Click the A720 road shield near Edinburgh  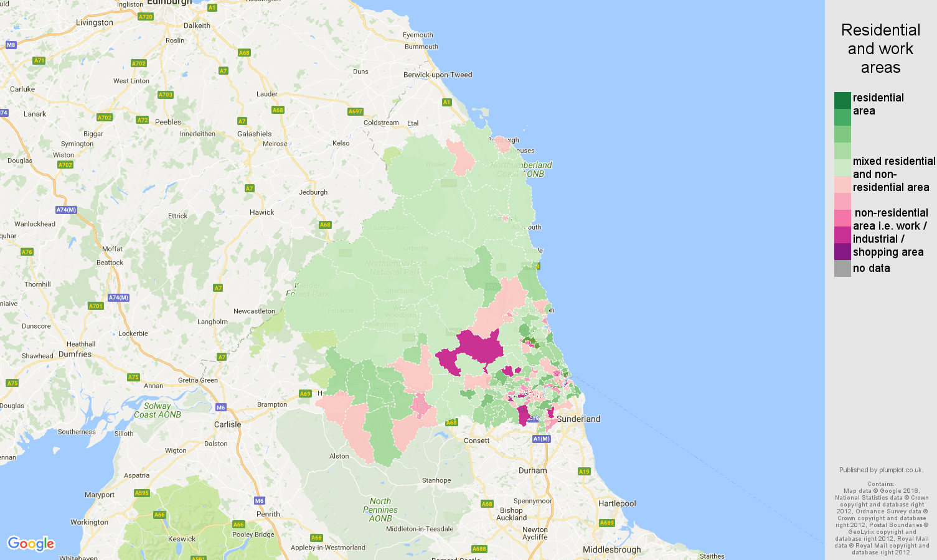click(x=146, y=17)
